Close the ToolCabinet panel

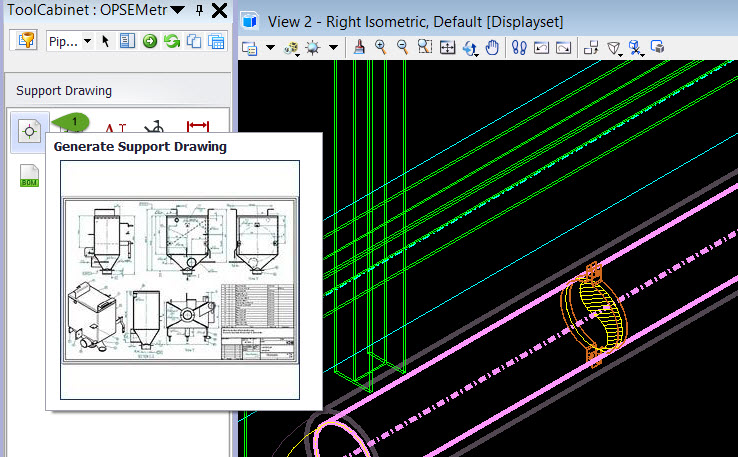click(x=219, y=10)
